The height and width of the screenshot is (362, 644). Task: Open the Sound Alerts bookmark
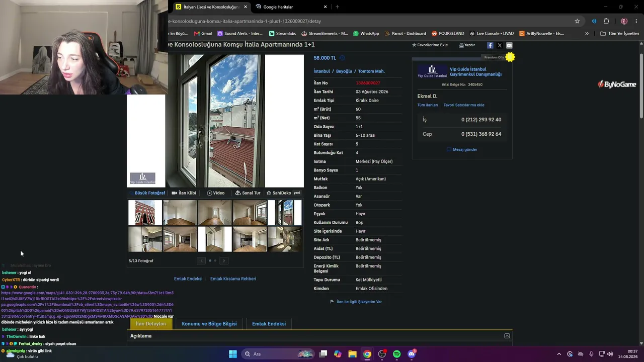click(240, 34)
